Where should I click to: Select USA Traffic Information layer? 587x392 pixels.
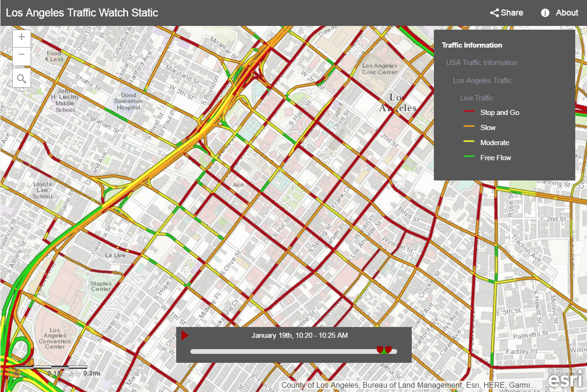(x=481, y=63)
